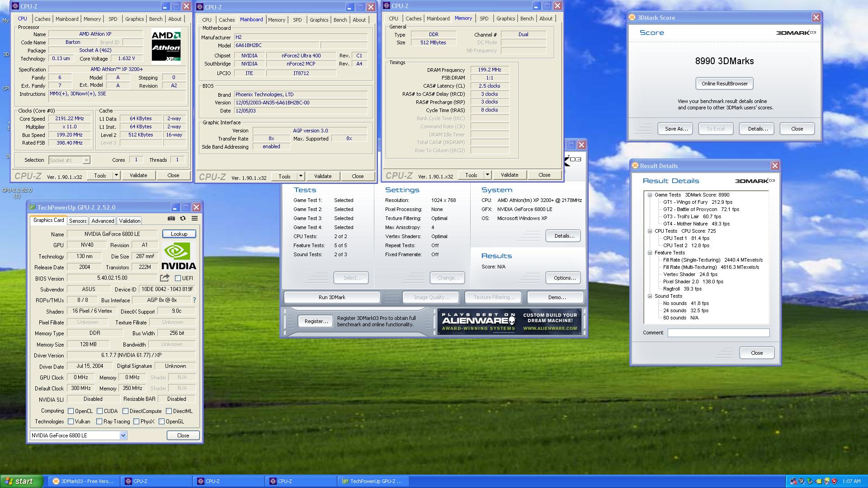Open the GPU-Z hamburger menu

(195, 219)
